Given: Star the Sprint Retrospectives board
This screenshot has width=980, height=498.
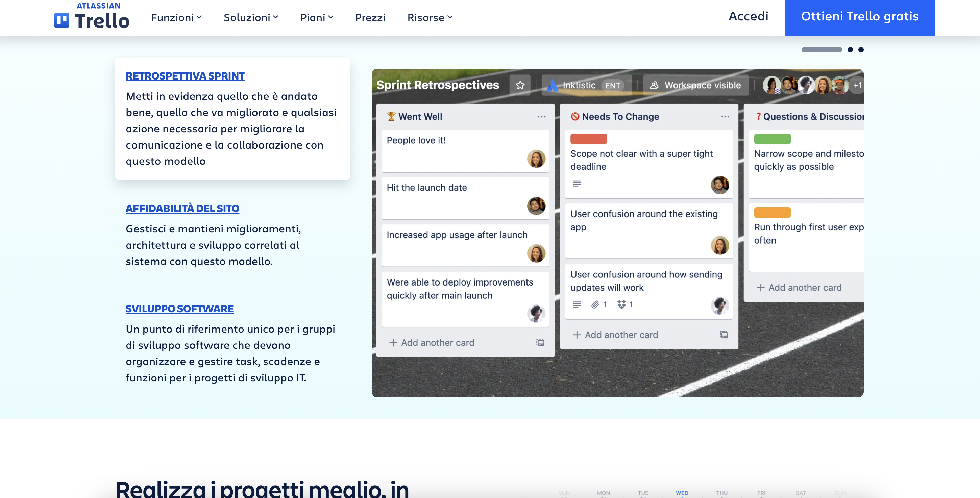Looking at the screenshot, I should coord(520,85).
